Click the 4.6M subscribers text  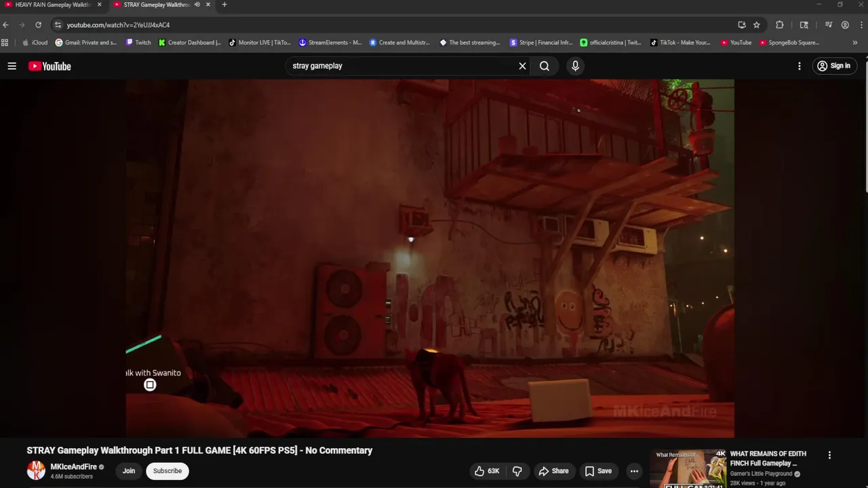pyautogui.click(x=71, y=476)
